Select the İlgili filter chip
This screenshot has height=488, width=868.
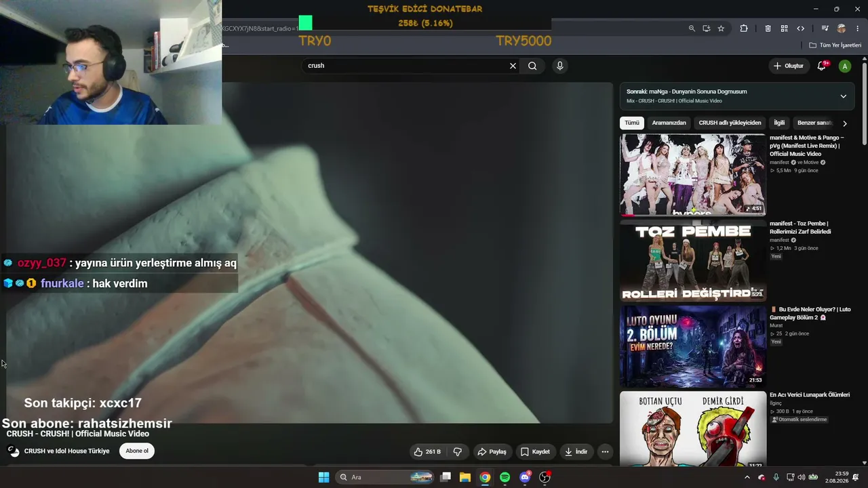(x=779, y=123)
